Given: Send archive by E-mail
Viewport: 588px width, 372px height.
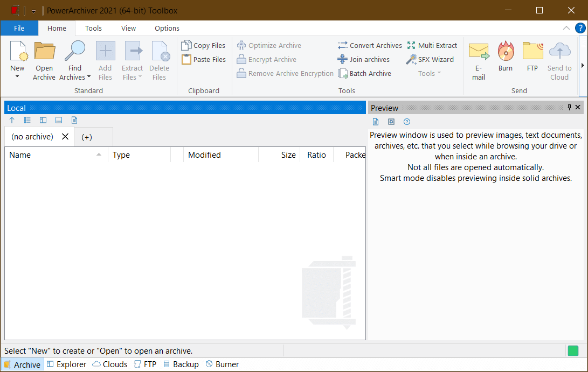Looking at the screenshot, I should coord(479,61).
